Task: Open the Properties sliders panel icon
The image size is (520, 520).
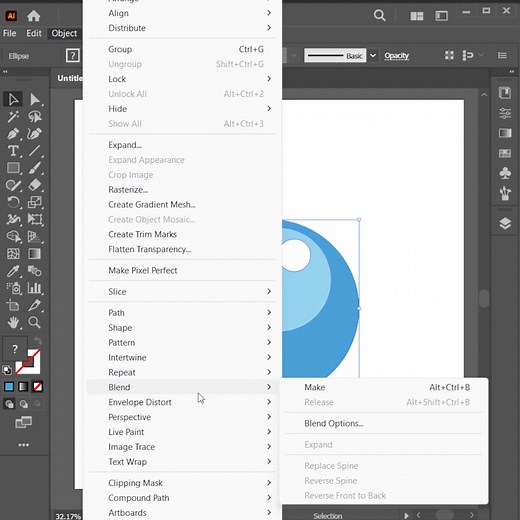Action: (x=505, y=113)
